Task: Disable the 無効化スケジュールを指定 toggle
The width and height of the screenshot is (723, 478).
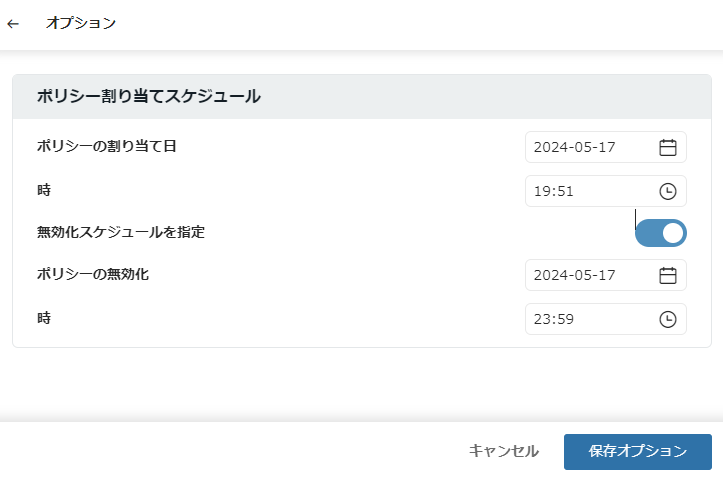Action: pyautogui.click(x=661, y=233)
